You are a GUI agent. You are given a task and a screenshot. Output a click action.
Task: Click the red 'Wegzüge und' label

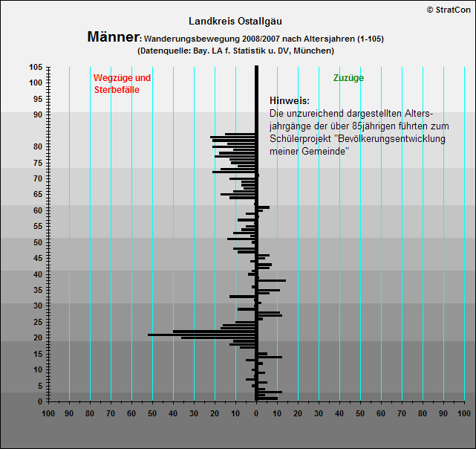[x=122, y=78]
